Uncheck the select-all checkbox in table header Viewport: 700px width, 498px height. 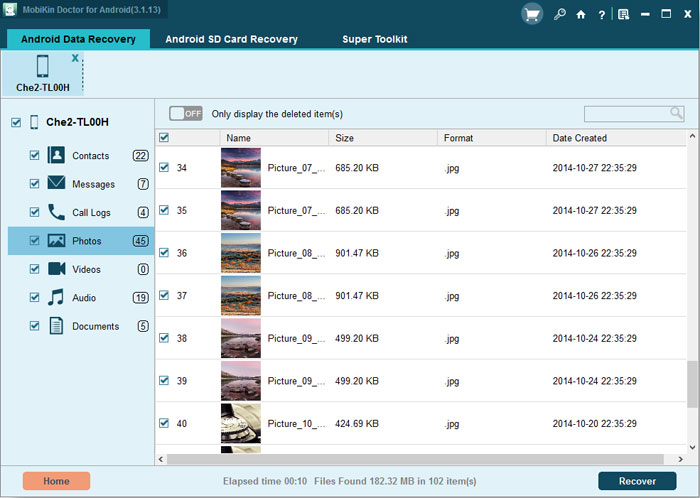(164, 137)
